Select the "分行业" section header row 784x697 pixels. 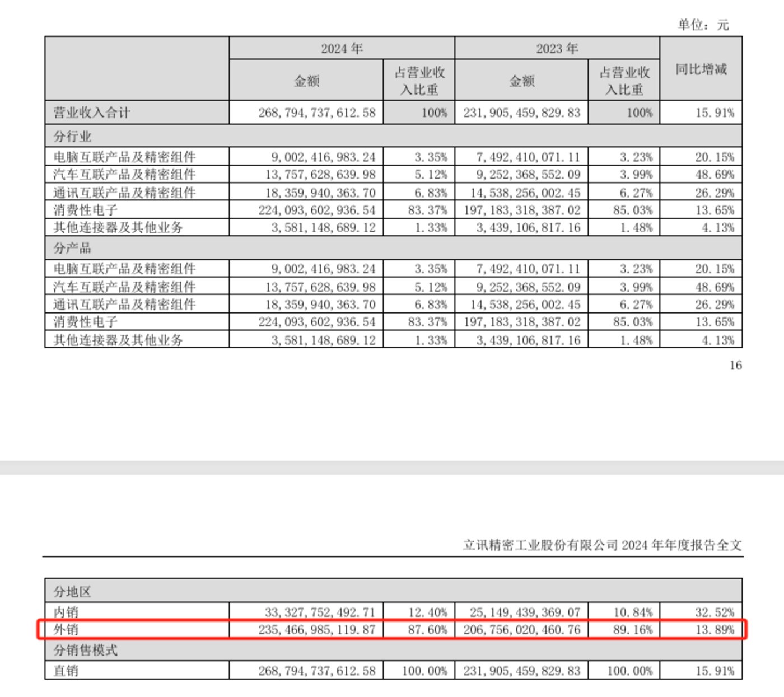tap(72, 136)
